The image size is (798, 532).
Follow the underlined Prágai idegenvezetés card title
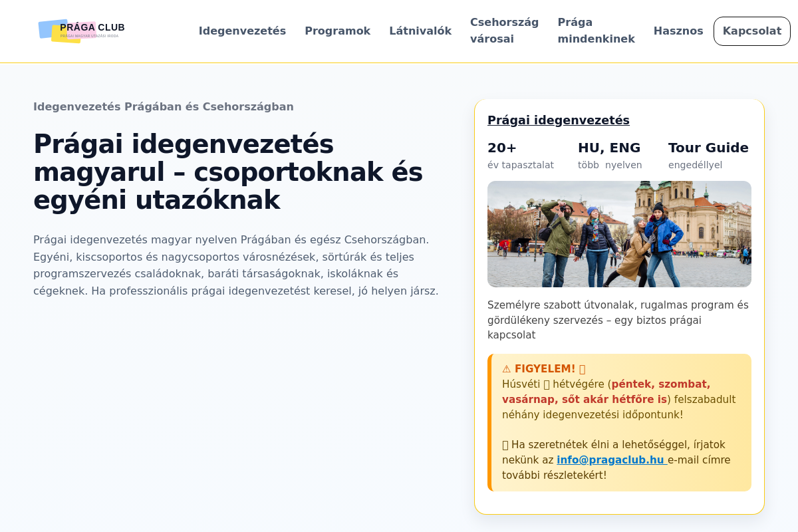[x=558, y=120]
